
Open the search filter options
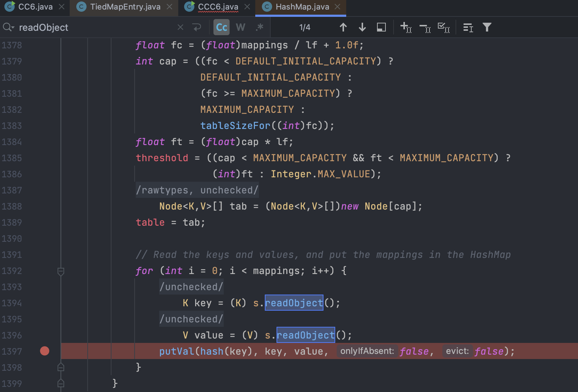coord(487,27)
